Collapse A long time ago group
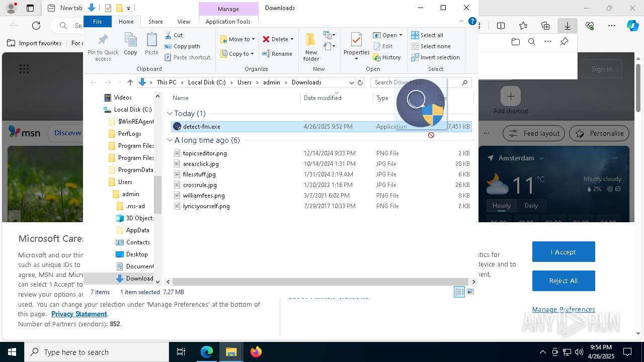 tap(170, 140)
